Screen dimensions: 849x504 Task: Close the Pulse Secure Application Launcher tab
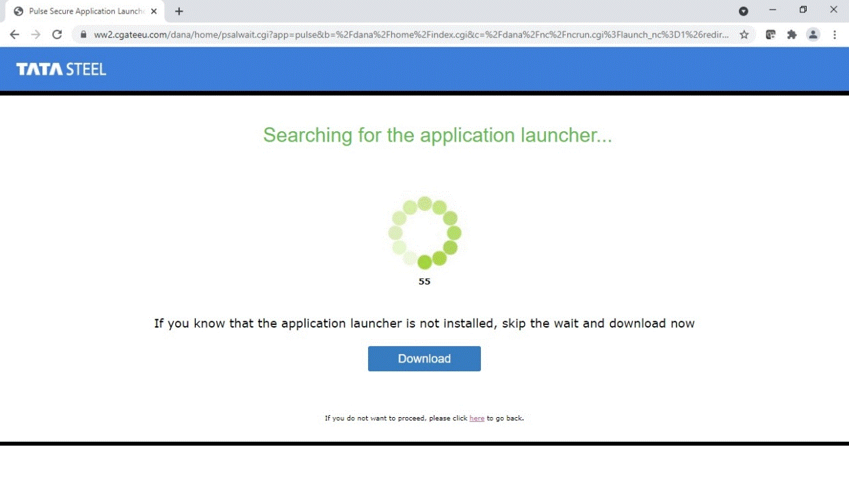154,12
